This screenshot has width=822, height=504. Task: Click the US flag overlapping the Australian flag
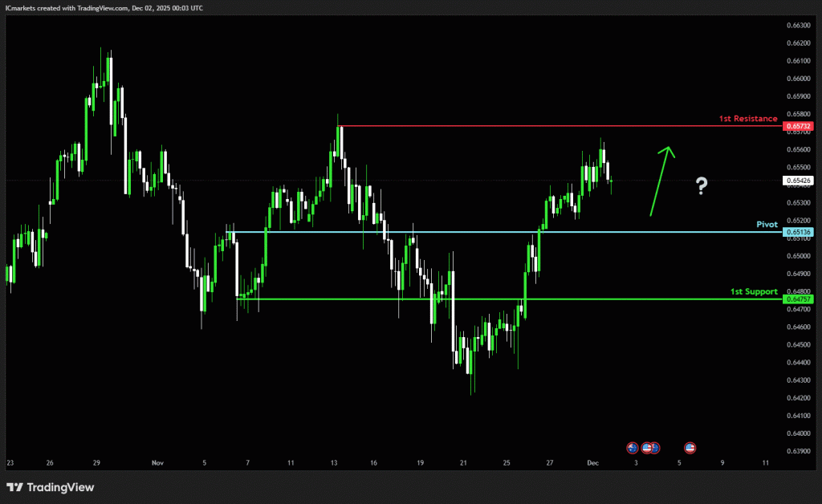point(646,447)
